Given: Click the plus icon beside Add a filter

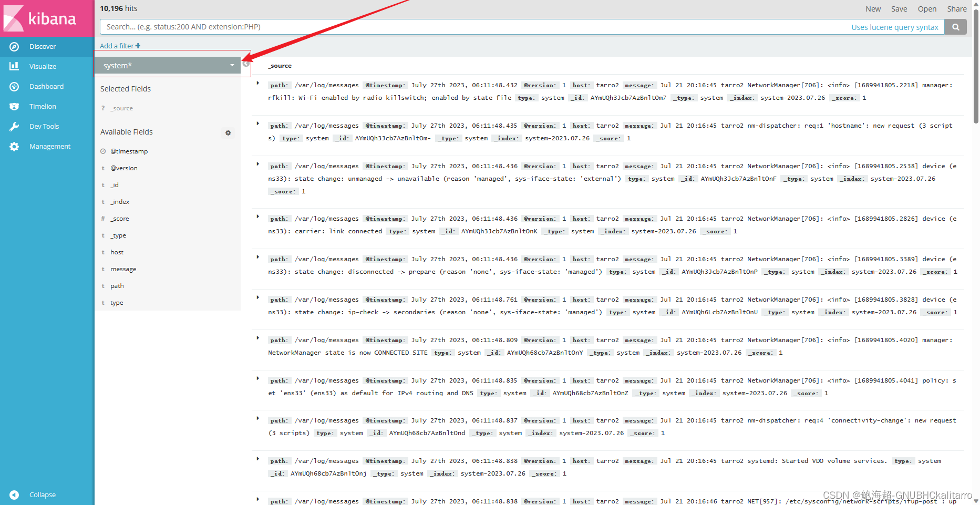Looking at the screenshot, I should (x=138, y=46).
